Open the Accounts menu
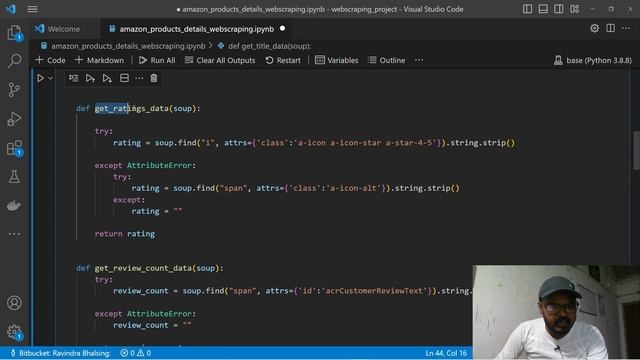 [x=14, y=303]
